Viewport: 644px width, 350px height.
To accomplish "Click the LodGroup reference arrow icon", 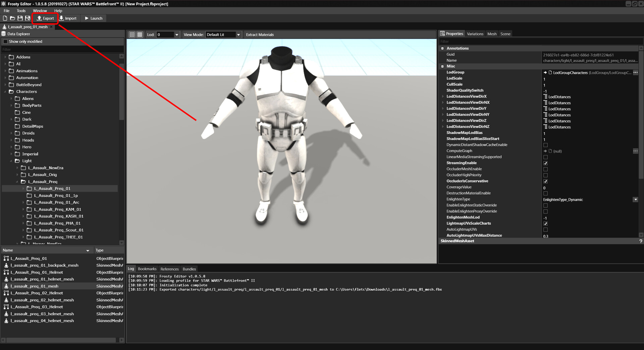I will pyautogui.click(x=545, y=72).
